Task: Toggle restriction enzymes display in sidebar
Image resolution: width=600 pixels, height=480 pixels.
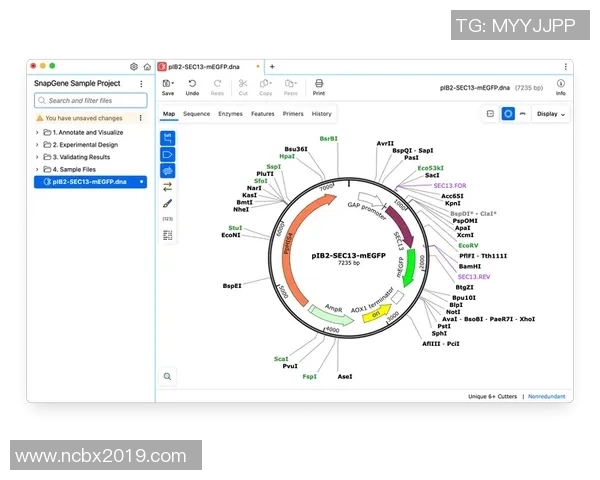Action: (x=168, y=136)
